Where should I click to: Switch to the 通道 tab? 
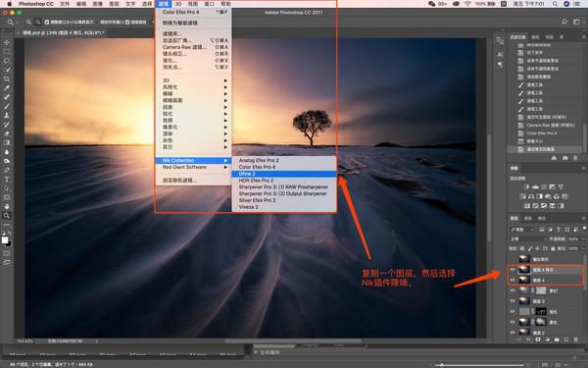coord(527,218)
